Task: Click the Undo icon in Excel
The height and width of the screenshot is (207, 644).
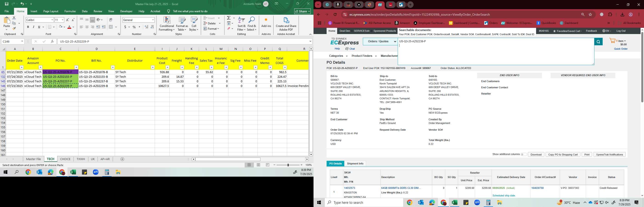Action: 22,4
